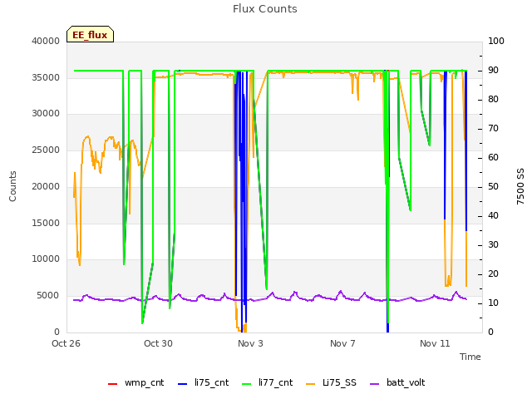The image size is (532, 399).
Task: Click the 60 right axis value
Action: 493,157
